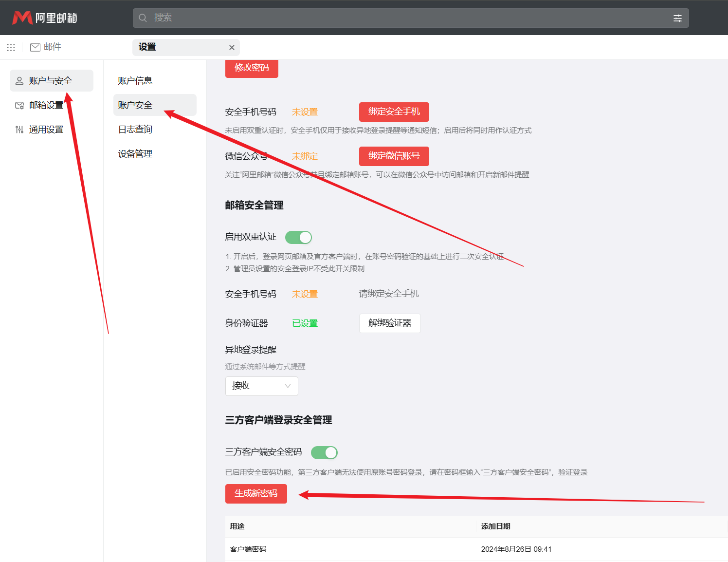This screenshot has width=728, height=562.
Task: Close the 设置 tab with X
Action: 232,47
